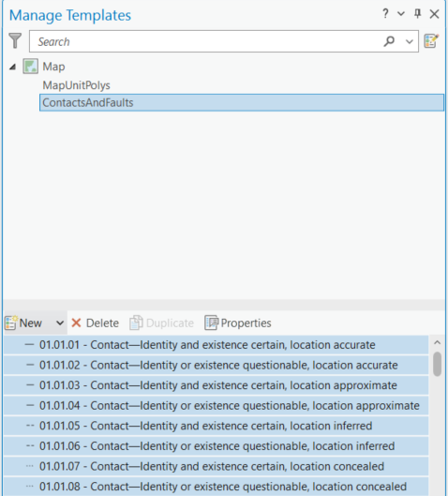Select the MapUnitPolys layer
Viewport: 448px width, 496px height.
coord(76,85)
